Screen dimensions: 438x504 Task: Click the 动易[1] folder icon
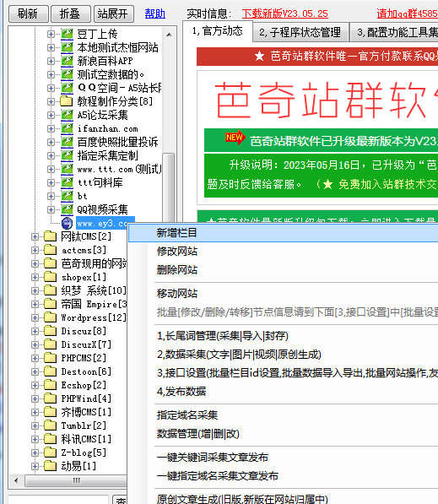click(x=50, y=466)
